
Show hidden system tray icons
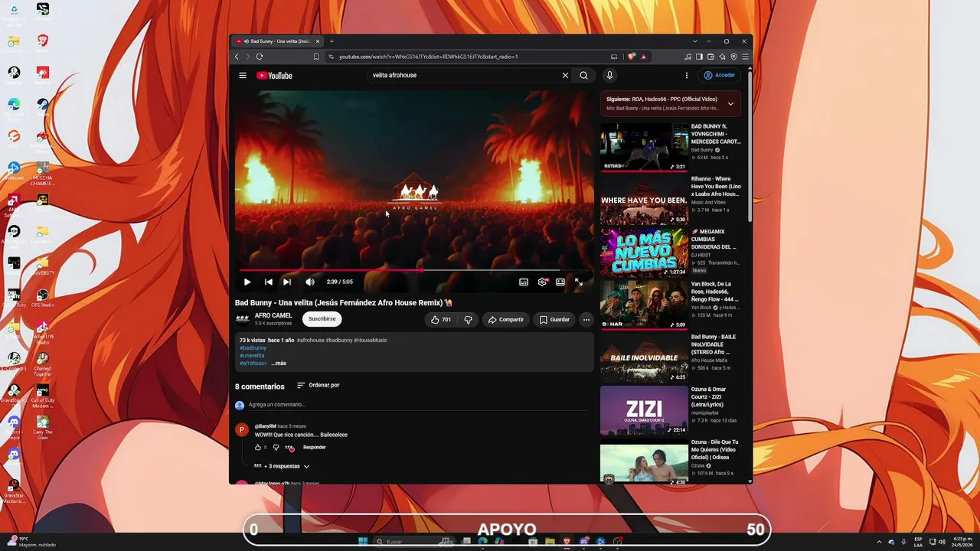pyautogui.click(x=879, y=542)
